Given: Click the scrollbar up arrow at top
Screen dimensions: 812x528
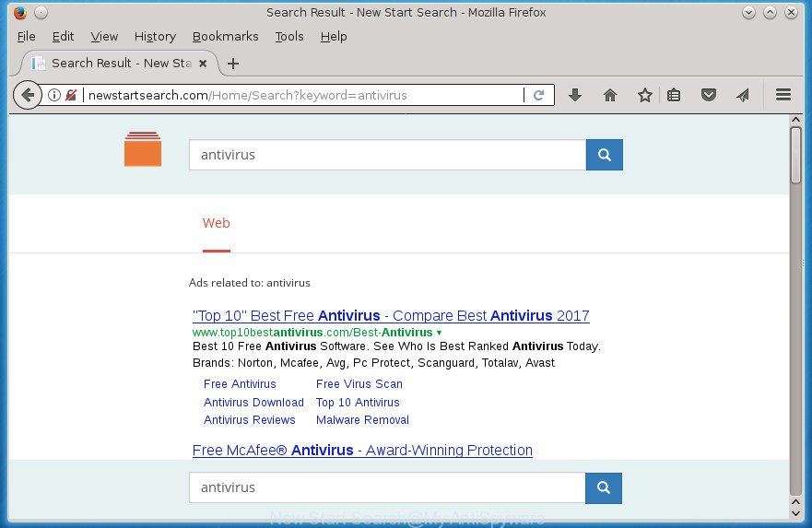Looking at the screenshot, I should (x=796, y=120).
